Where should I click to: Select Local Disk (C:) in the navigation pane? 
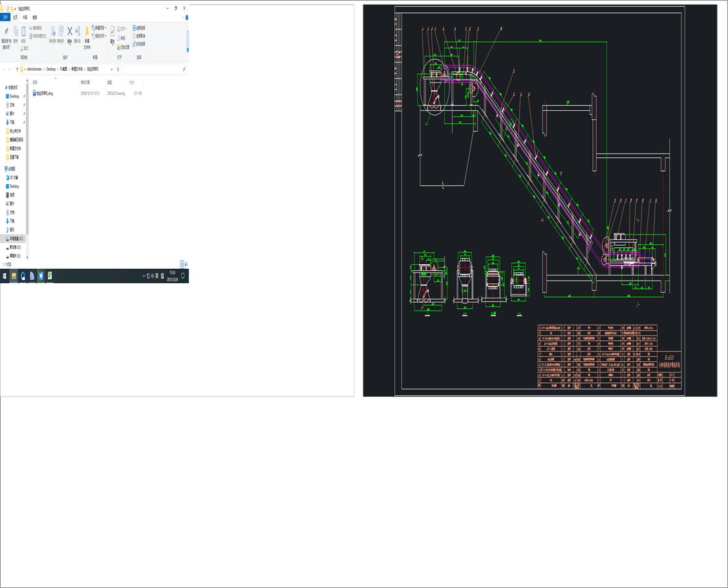pos(16,239)
